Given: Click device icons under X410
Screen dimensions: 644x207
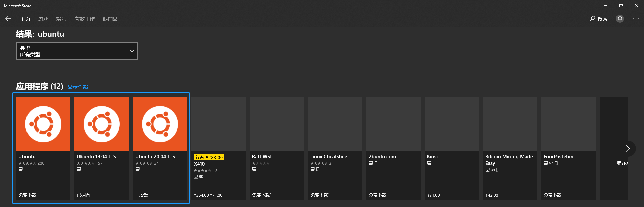Looking at the screenshot, I should (199, 177).
